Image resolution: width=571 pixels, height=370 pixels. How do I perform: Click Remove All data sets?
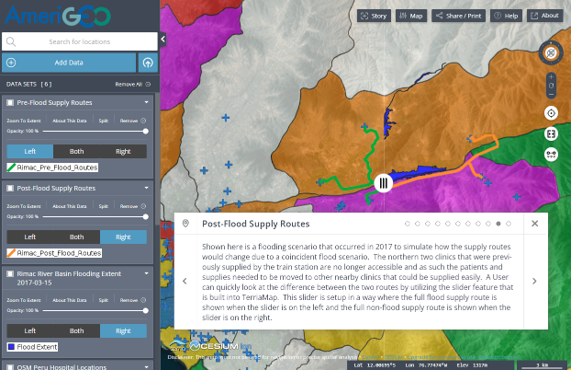click(133, 84)
